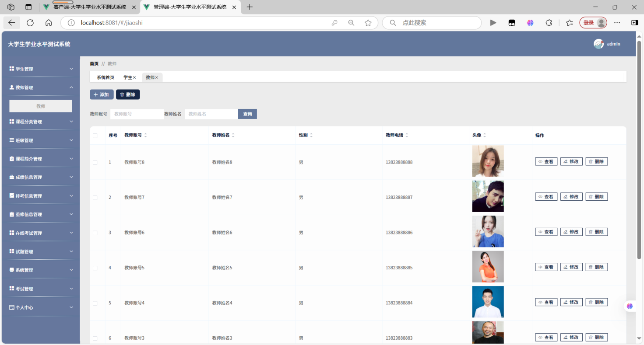Focus the 教师账号 search input

pyautogui.click(x=137, y=114)
